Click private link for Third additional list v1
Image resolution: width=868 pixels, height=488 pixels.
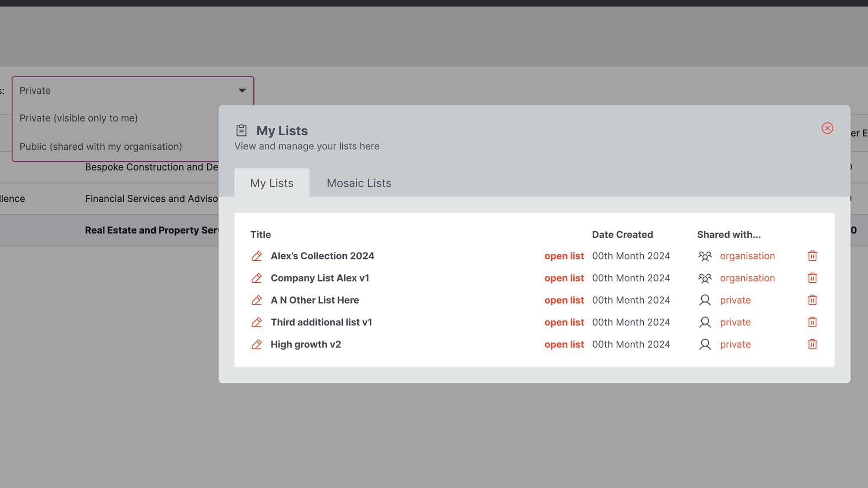click(735, 322)
